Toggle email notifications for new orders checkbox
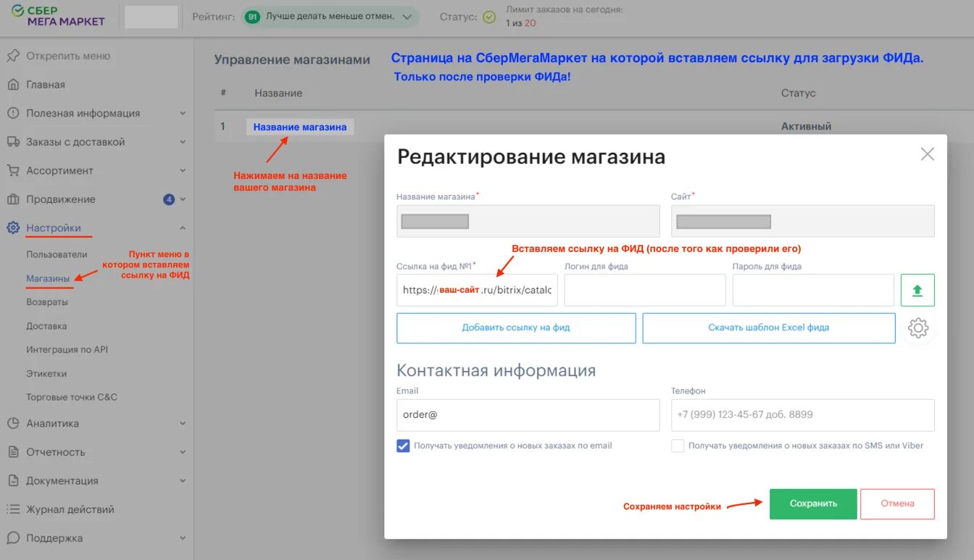The image size is (974, 560). [x=403, y=446]
